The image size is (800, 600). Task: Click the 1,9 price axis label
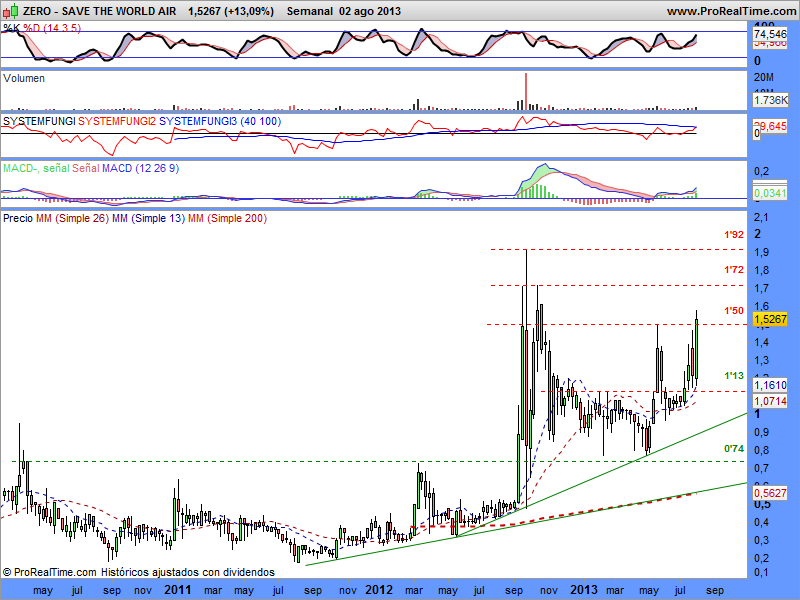point(761,252)
